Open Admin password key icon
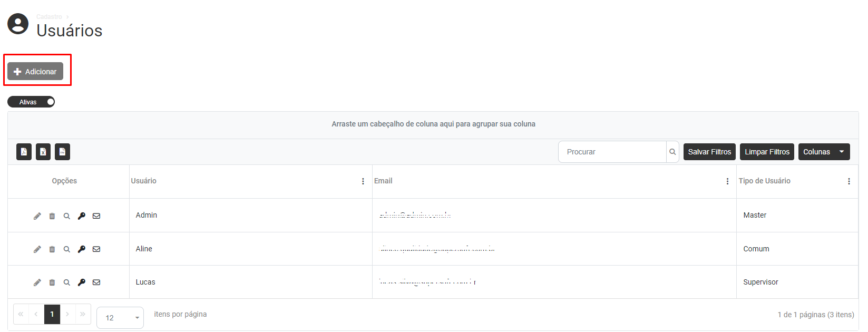868x332 pixels. pyautogui.click(x=82, y=216)
